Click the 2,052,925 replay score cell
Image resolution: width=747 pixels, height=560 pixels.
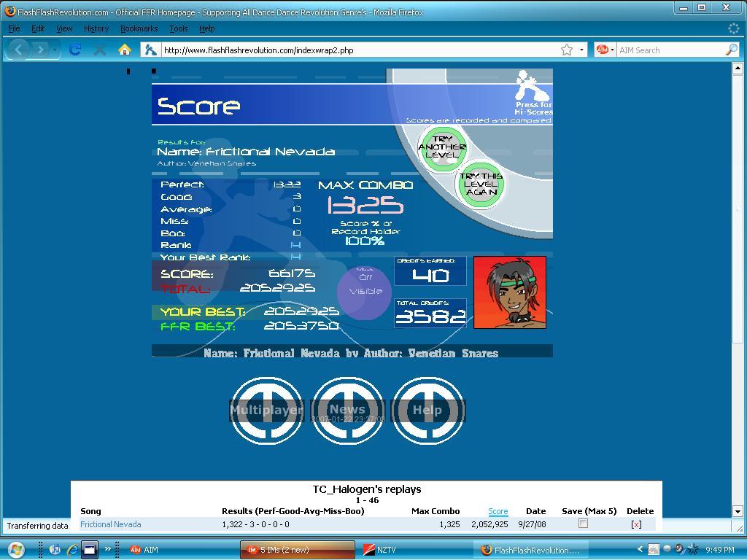(x=489, y=524)
